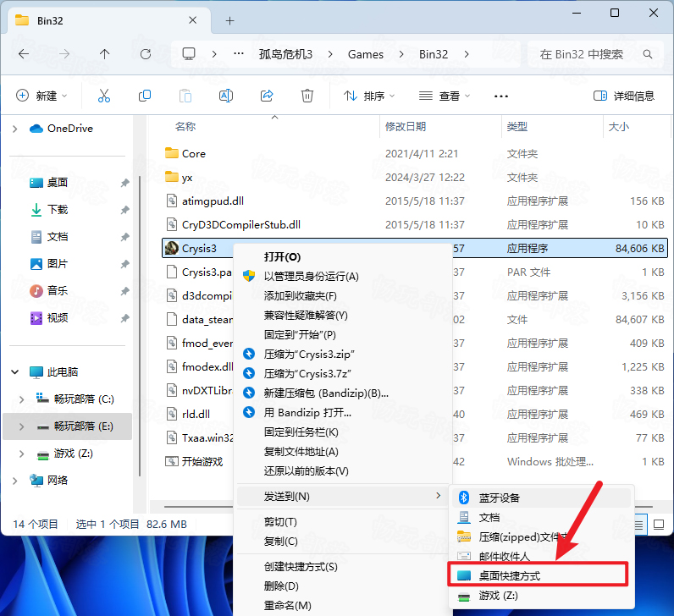Select 创建快捷方式(S)
The height and width of the screenshot is (616, 674).
coord(343,567)
